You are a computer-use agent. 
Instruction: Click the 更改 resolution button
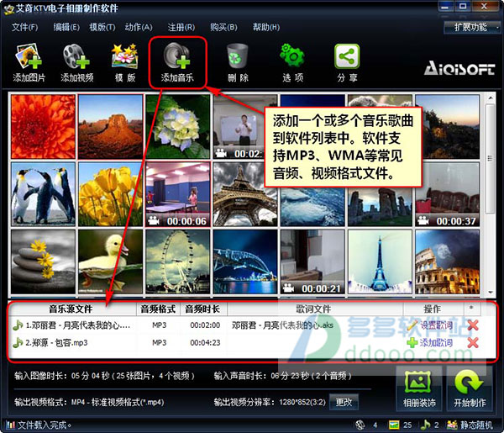[x=344, y=402]
